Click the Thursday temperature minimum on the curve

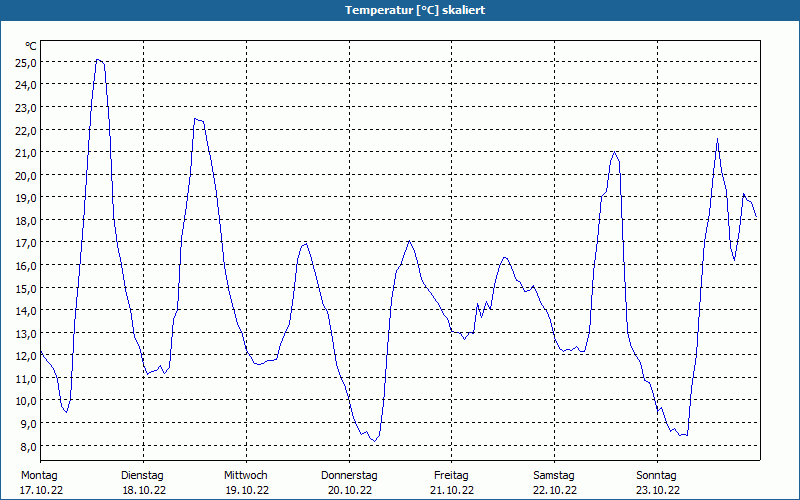375,441
